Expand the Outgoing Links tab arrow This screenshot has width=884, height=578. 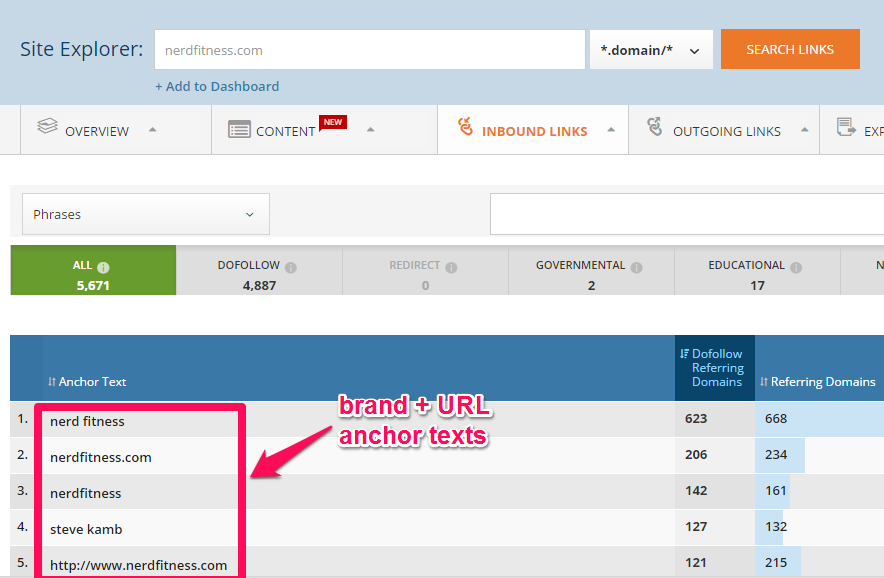(x=805, y=130)
